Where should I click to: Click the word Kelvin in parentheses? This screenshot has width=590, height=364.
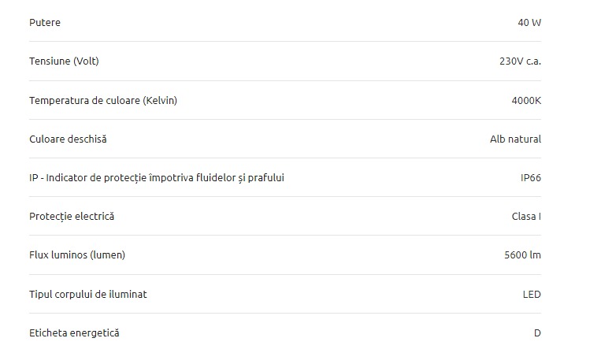pos(160,101)
